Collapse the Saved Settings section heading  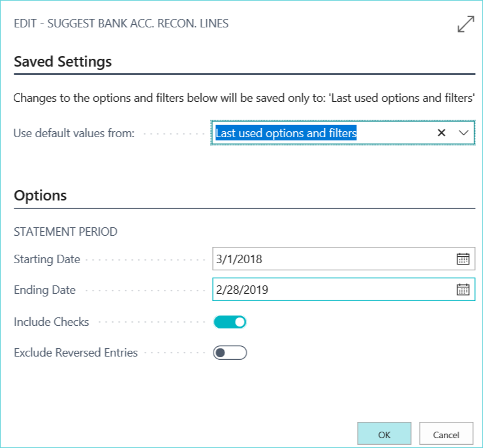[x=63, y=61]
